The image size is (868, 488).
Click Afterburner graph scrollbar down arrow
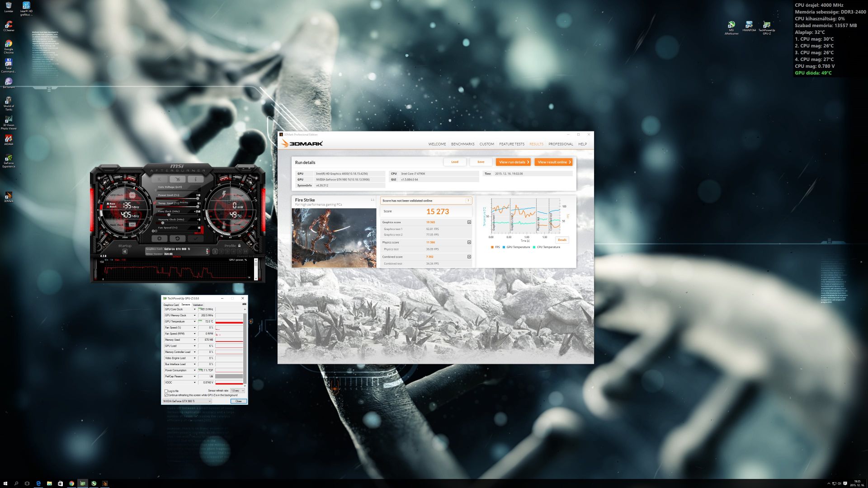click(256, 278)
